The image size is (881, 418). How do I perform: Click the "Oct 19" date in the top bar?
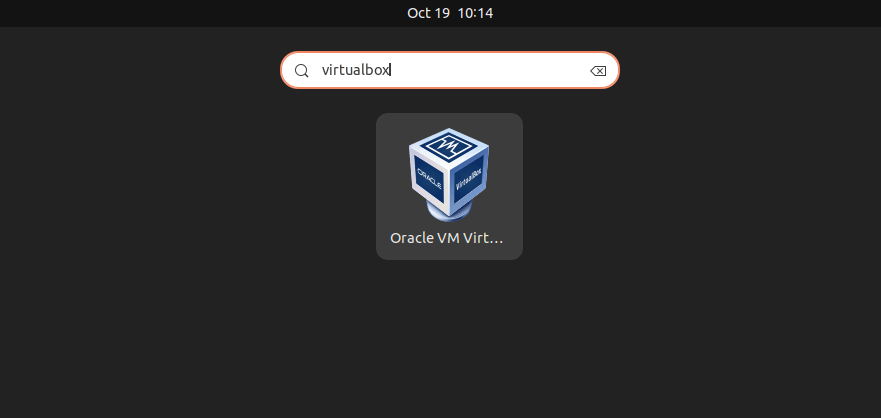pyautogui.click(x=428, y=13)
